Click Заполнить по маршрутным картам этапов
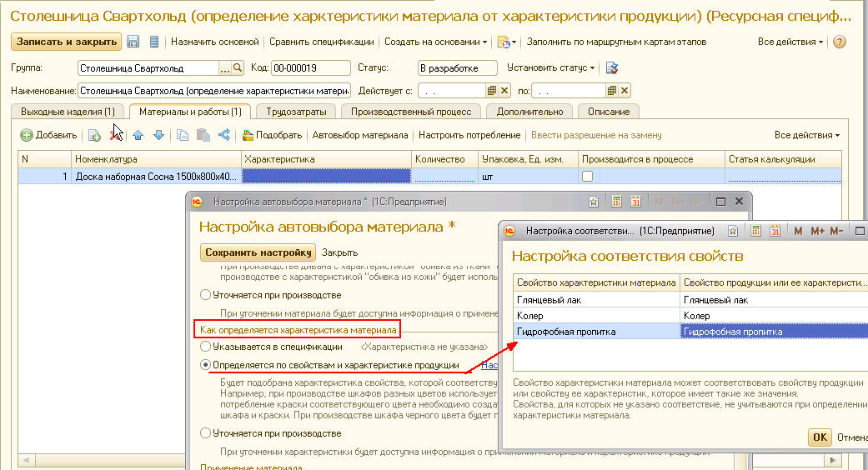 click(x=616, y=42)
